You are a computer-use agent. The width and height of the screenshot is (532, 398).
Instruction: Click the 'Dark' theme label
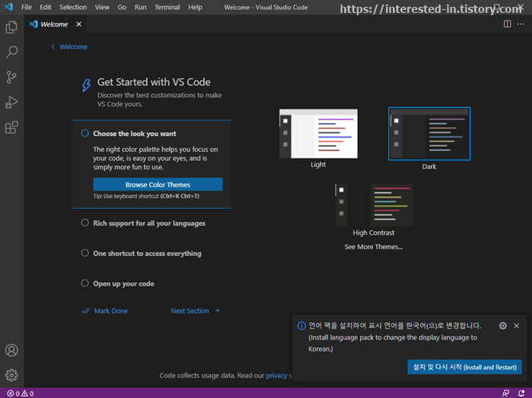click(x=429, y=166)
